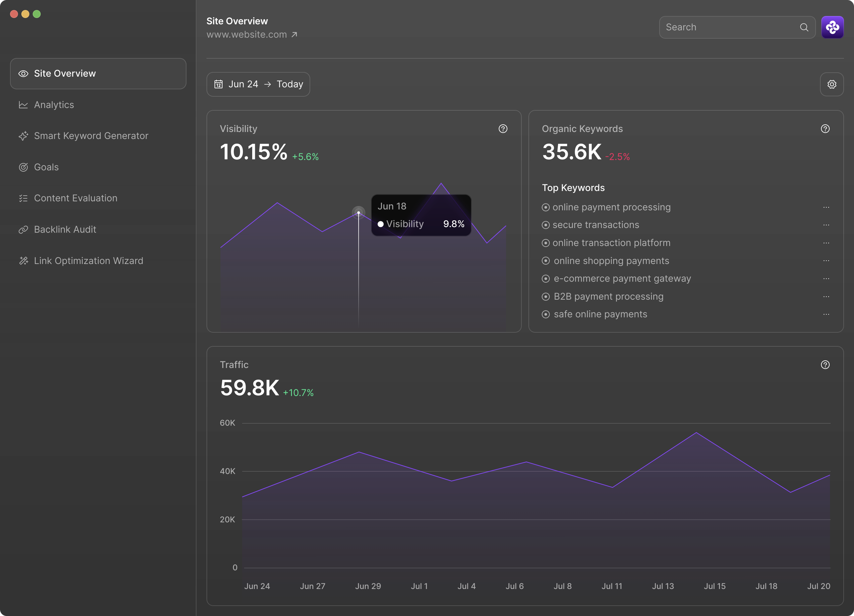854x616 pixels.
Task: Select the Analytics chart icon in sidebar
Action: 23,105
